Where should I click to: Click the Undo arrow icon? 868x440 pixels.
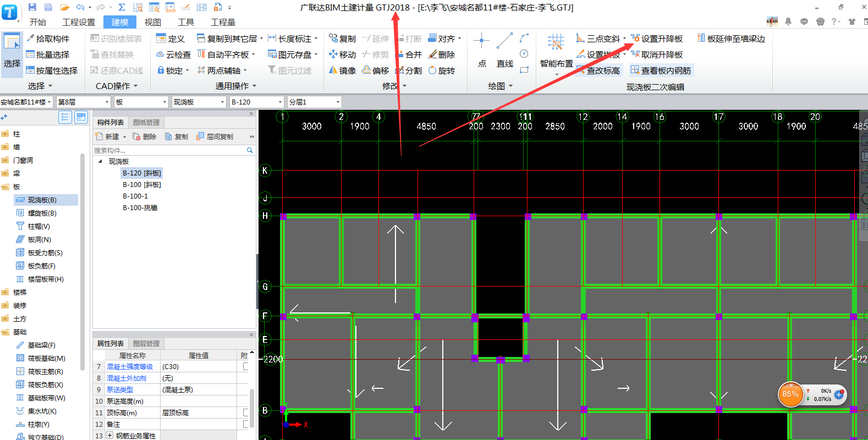click(x=80, y=7)
